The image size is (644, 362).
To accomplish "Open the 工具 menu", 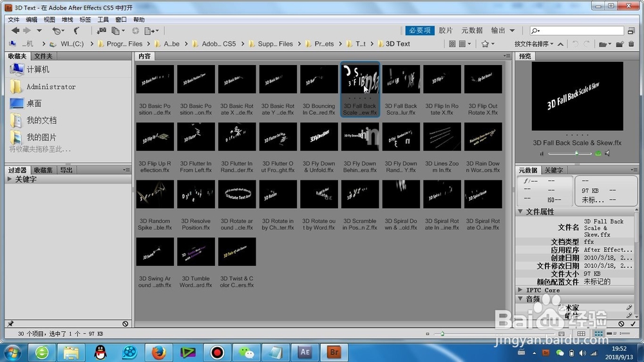I will point(103,19).
